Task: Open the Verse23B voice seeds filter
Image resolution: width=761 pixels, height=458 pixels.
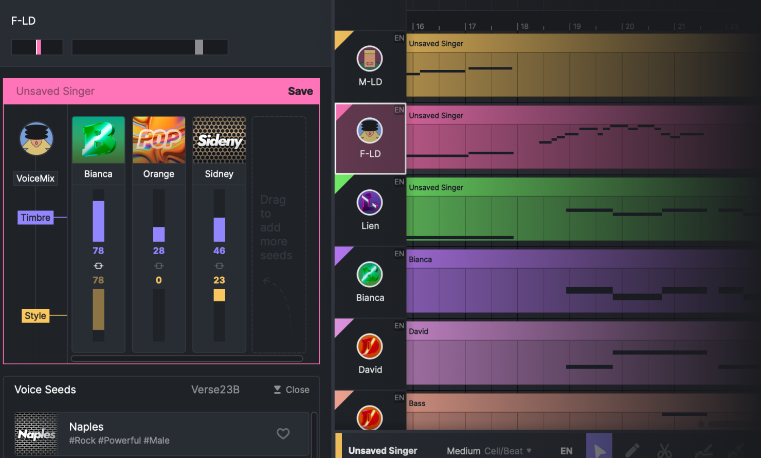Action: (215, 390)
